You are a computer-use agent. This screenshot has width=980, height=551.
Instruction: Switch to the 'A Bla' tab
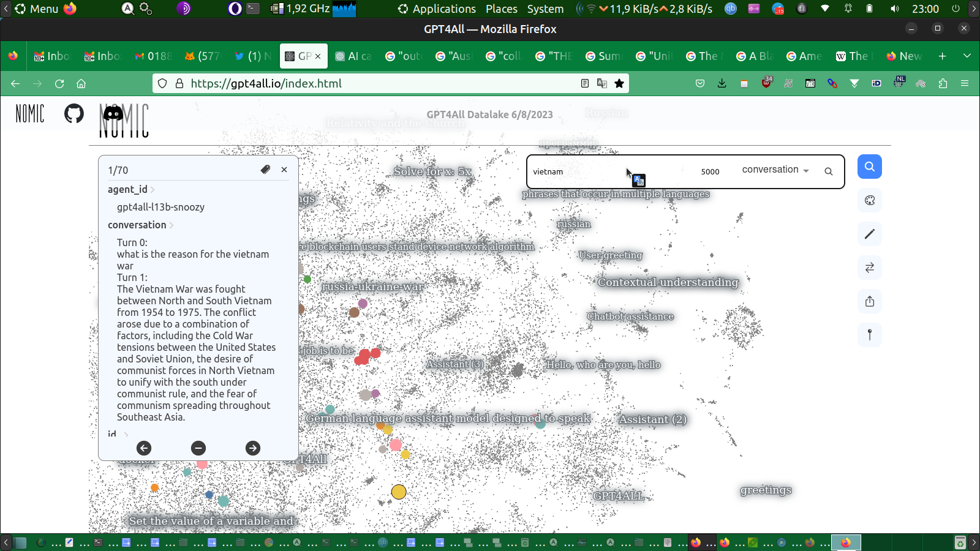[755, 56]
